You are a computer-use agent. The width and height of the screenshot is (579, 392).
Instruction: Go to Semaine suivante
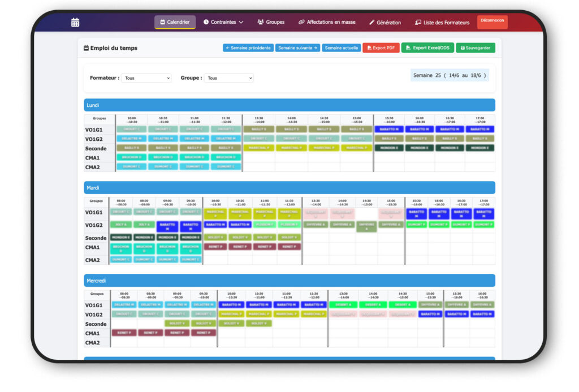pos(297,48)
